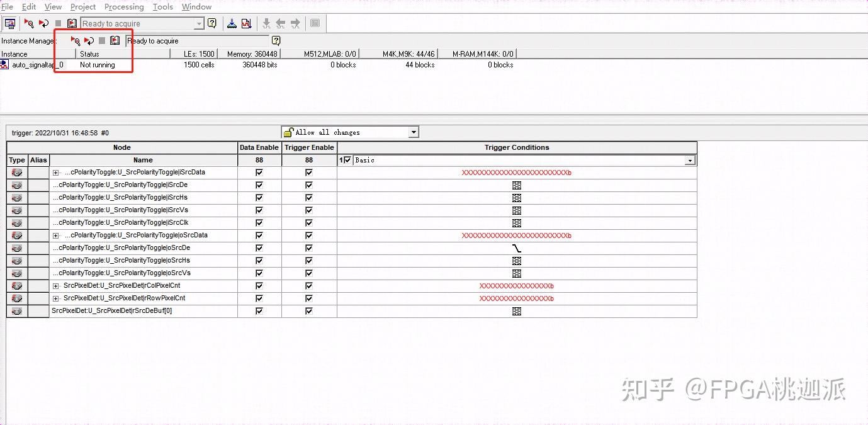Open Instance Manager help icon
Screen dimensions: 868x425
(276, 40)
